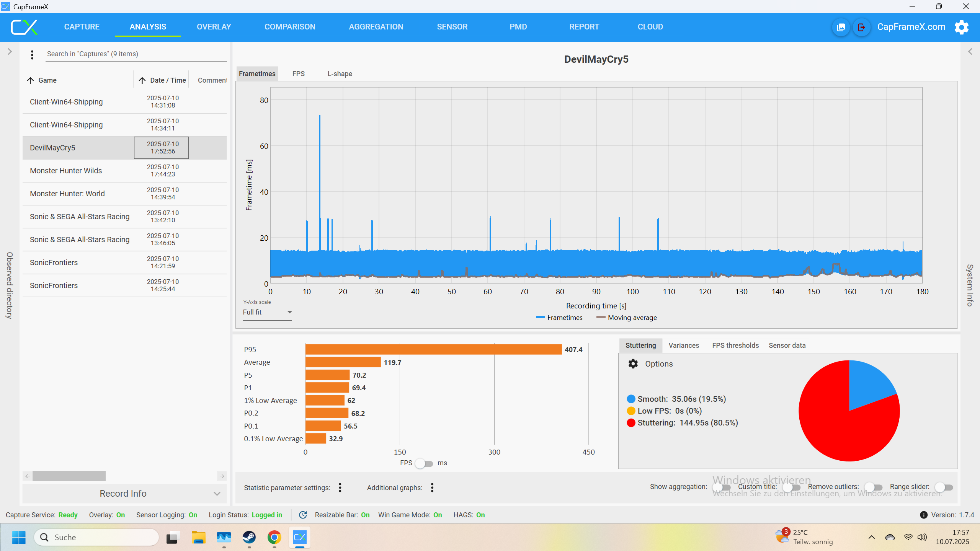Image resolution: width=980 pixels, height=551 pixels.
Task: Enable the Remove outliers toggle
Action: point(874,487)
